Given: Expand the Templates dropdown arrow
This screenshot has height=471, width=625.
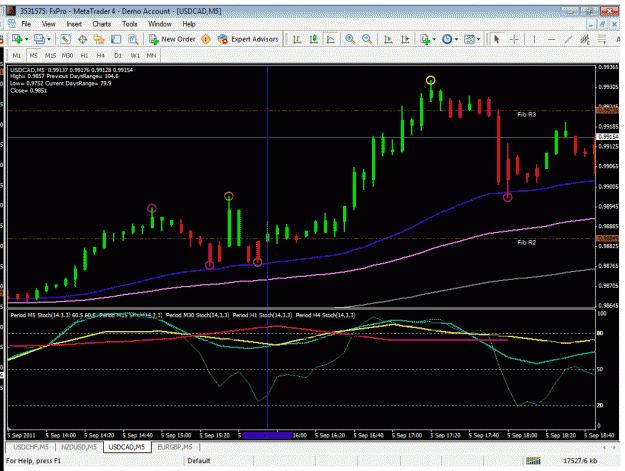Looking at the screenshot, I should (479, 39).
